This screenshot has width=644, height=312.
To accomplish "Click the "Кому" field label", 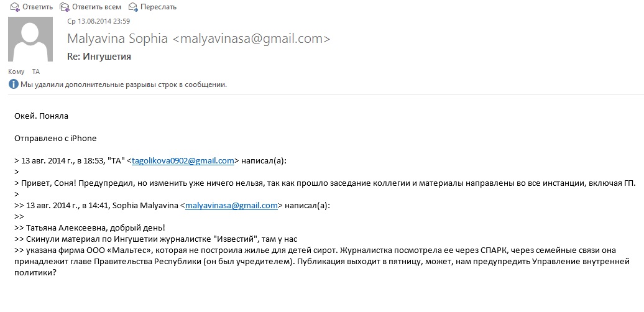I will pos(16,71).
